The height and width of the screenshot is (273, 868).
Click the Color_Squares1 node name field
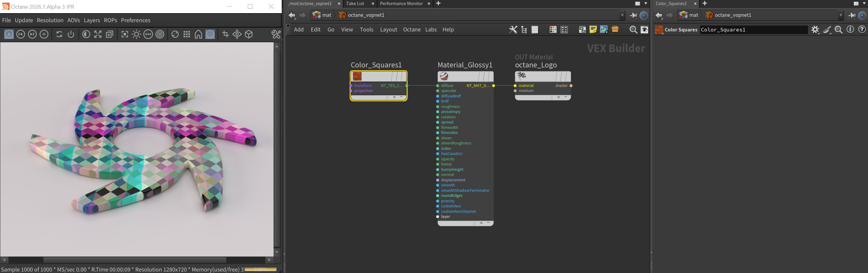(x=753, y=30)
